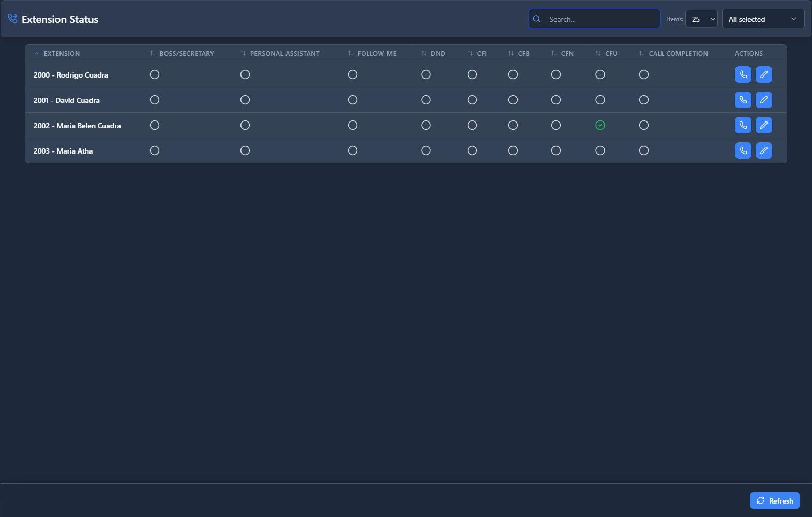Sort table by Extension column
The image size is (812, 517).
(x=62, y=54)
